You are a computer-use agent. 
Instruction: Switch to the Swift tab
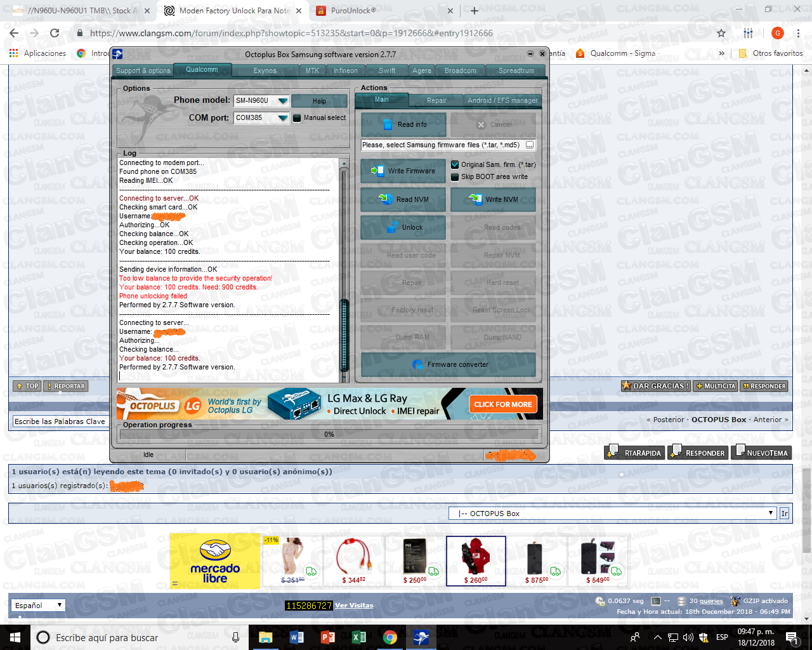(x=387, y=70)
